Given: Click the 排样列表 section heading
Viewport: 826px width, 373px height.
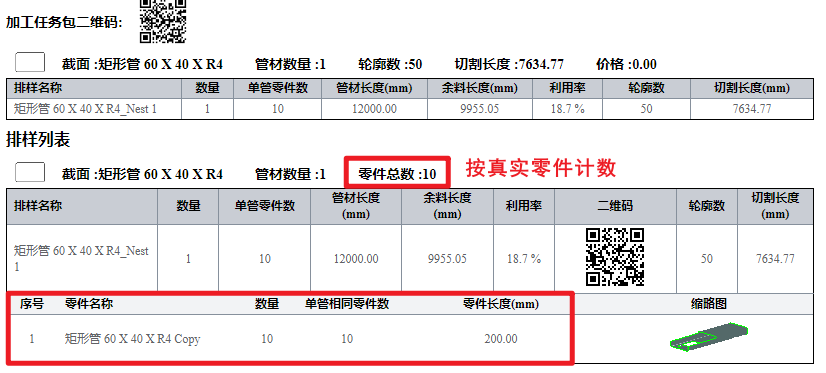Looking at the screenshot, I should [38, 140].
